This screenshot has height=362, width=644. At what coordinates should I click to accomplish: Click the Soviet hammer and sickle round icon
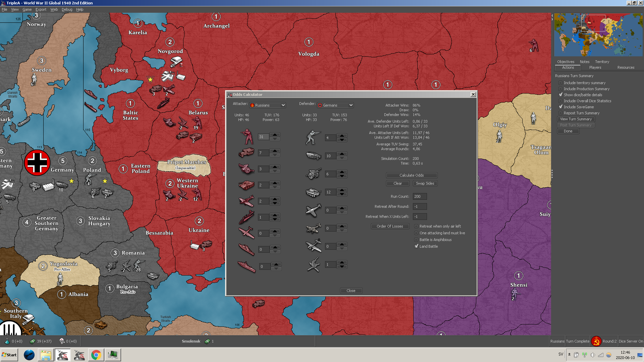596,341
